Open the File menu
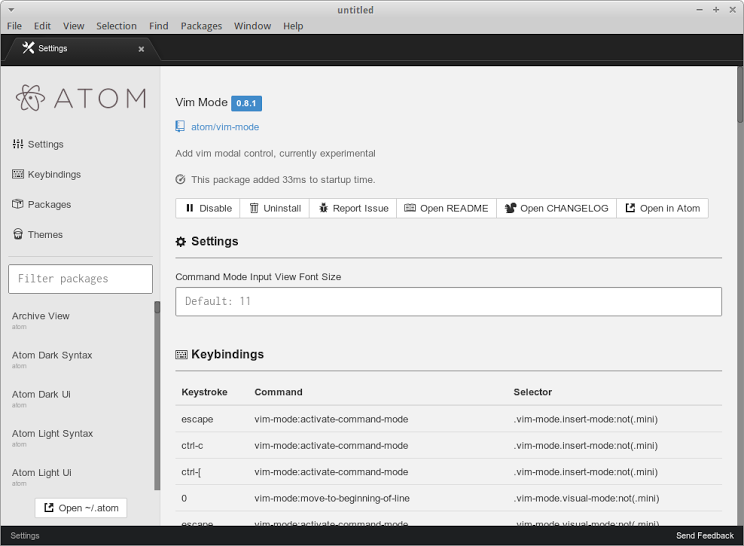The height and width of the screenshot is (546, 744). pos(14,26)
